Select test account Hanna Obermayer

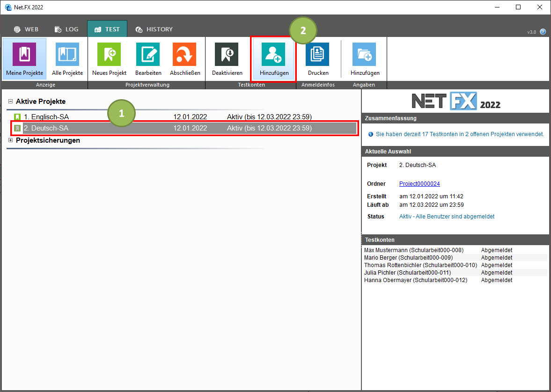coord(416,280)
